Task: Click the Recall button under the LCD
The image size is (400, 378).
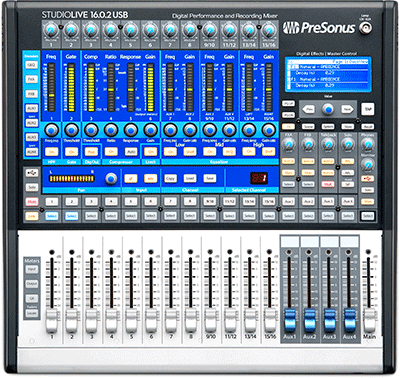Action: (367, 127)
